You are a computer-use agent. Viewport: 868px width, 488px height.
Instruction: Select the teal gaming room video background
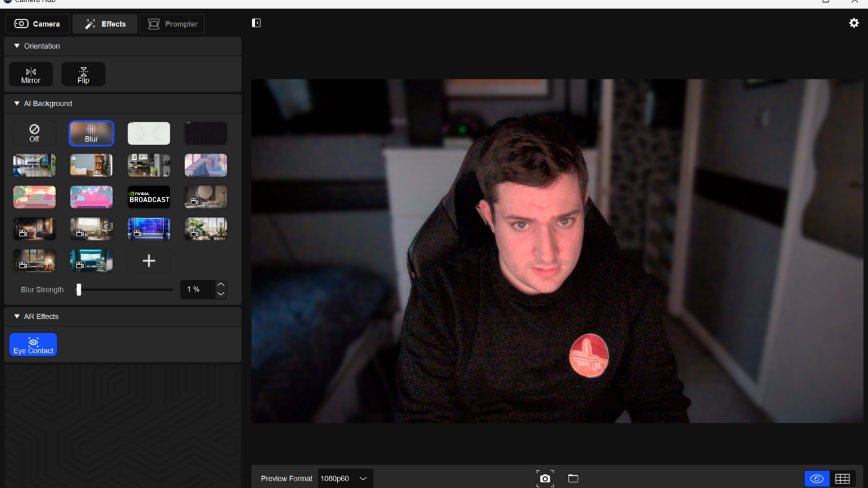click(91, 261)
